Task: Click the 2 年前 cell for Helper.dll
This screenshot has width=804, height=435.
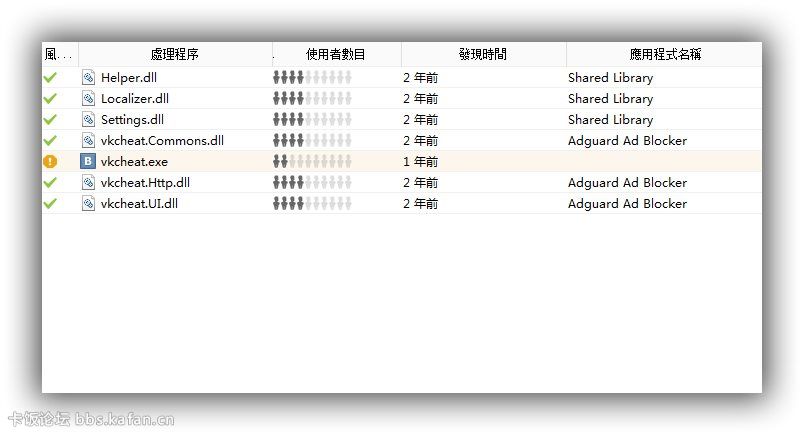Action: (x=420, y=78)
